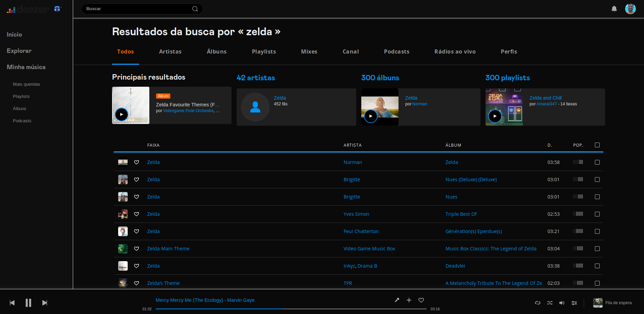The image size is (644, 314).
Task: Go to Início in the sidebar
Action: (x=14, y=35)
